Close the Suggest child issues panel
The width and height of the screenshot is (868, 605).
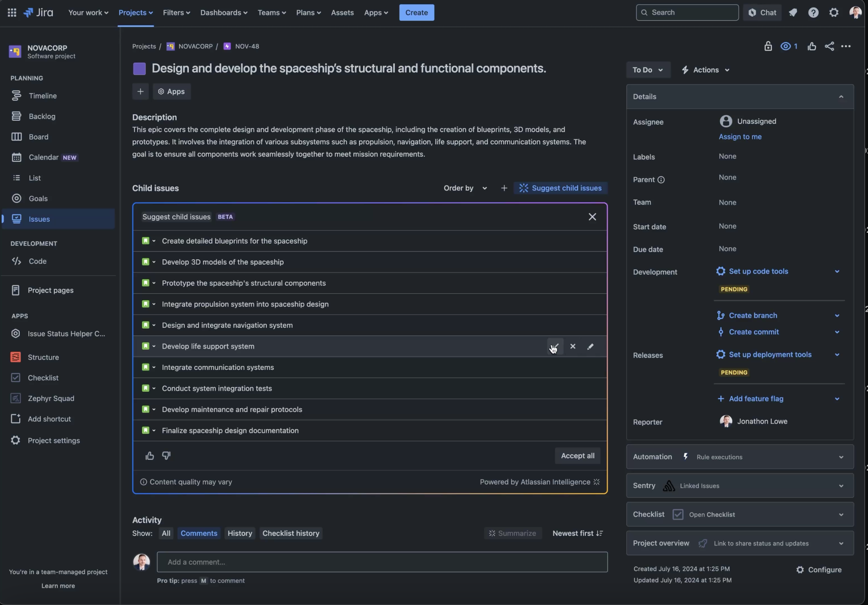click(x=592, y=217)
